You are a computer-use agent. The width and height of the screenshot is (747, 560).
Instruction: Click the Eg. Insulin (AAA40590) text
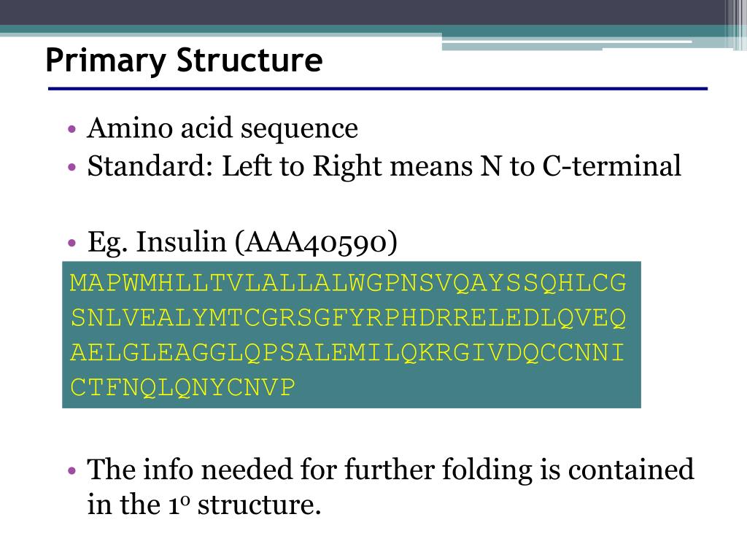242,242
